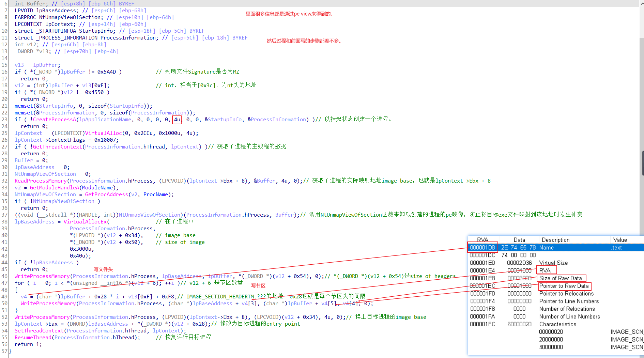The width and height of the screenshot is (644, 358).
Task: Select the VirtualAlloc call on line 25
Action: pos(103,133)
